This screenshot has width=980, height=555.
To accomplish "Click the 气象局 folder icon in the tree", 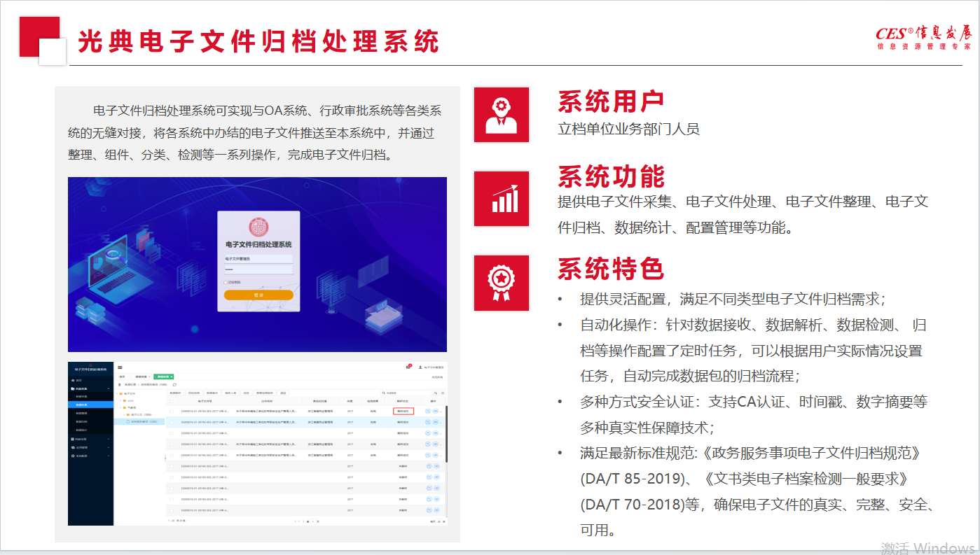I will 125,407.
